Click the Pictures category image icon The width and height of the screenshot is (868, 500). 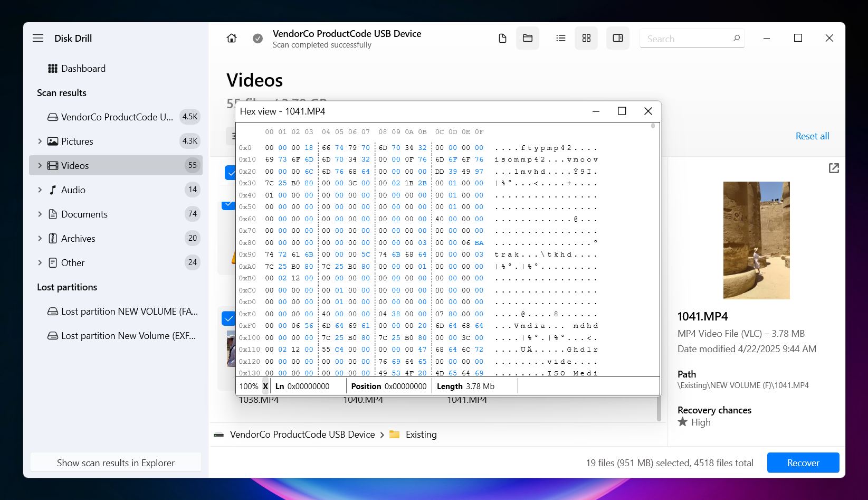click(53, 141)
